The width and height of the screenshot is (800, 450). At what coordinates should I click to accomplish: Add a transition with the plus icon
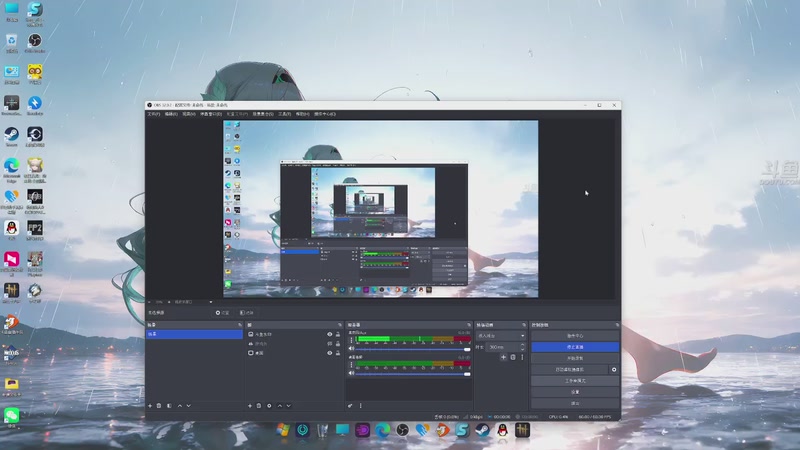[503, 357]
